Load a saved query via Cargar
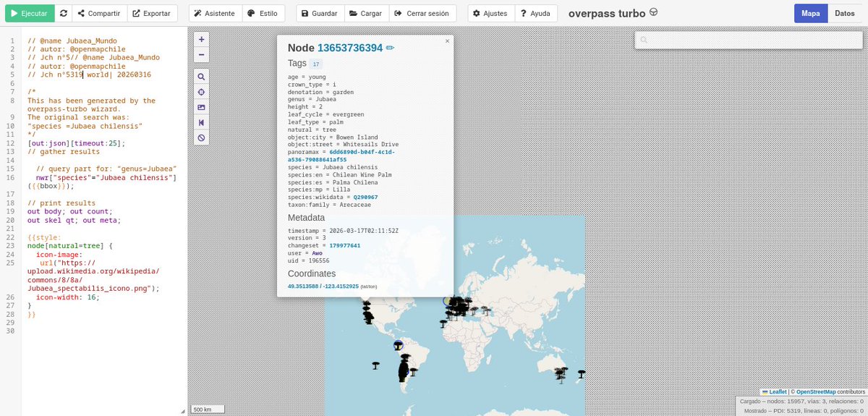 [365, 13]
